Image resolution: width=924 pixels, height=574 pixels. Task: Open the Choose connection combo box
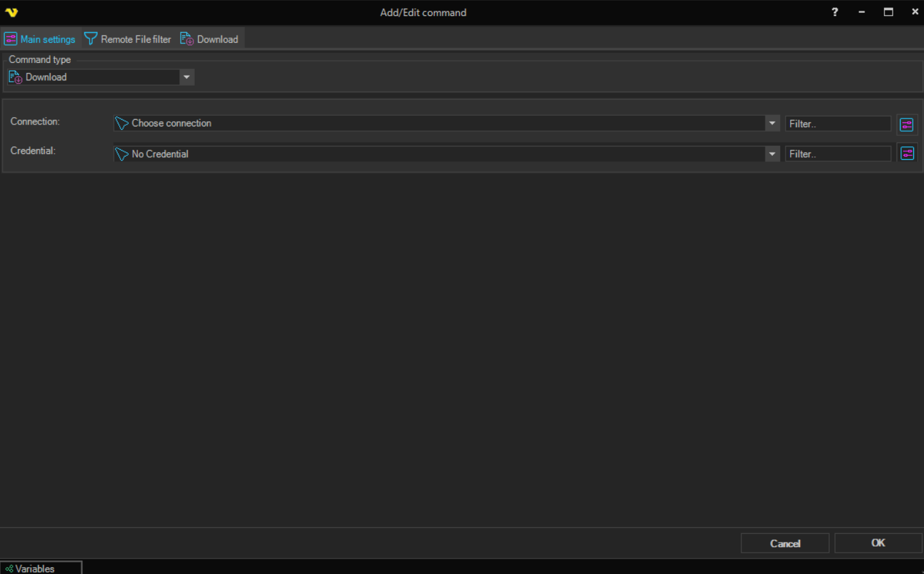[439, 123]
